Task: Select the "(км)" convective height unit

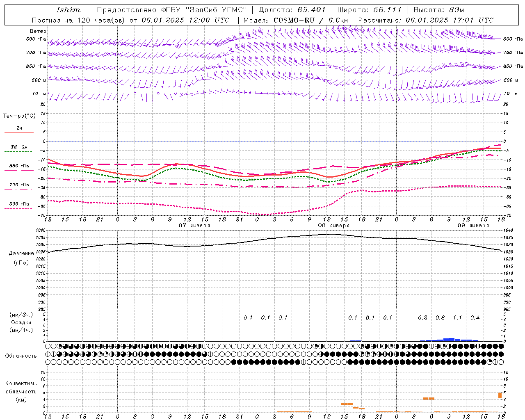Action: tap(22, 399)
